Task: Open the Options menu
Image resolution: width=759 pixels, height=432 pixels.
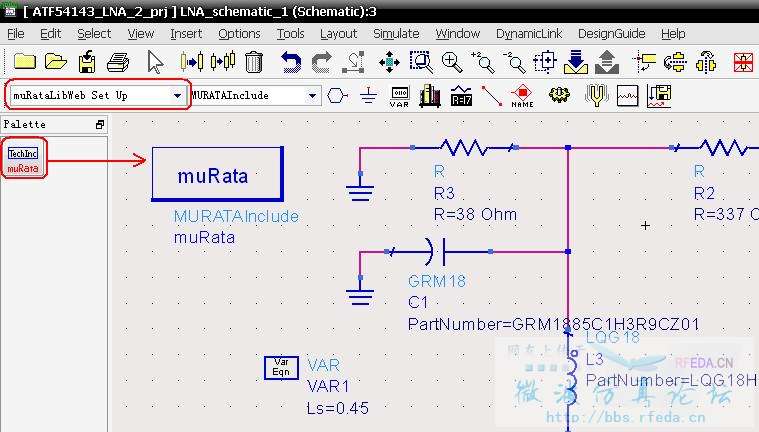Action: (x=239, y=34)
